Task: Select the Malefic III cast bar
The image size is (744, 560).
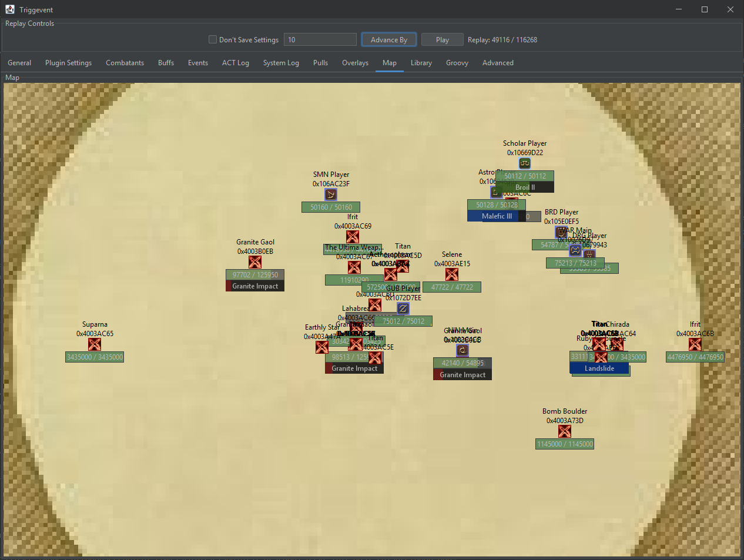Action: pyautogui.click(x=497, y=216)
